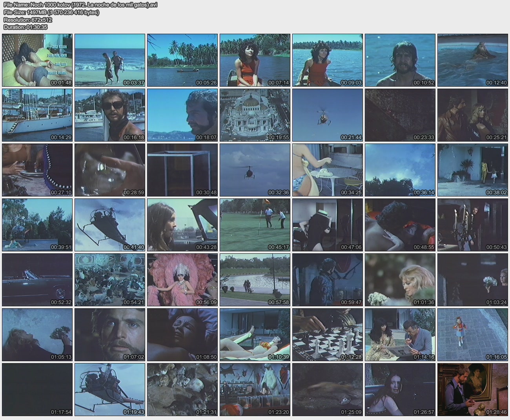
Task: Open the aerial palace frame at 00:19:55
Action: point(255,115)
